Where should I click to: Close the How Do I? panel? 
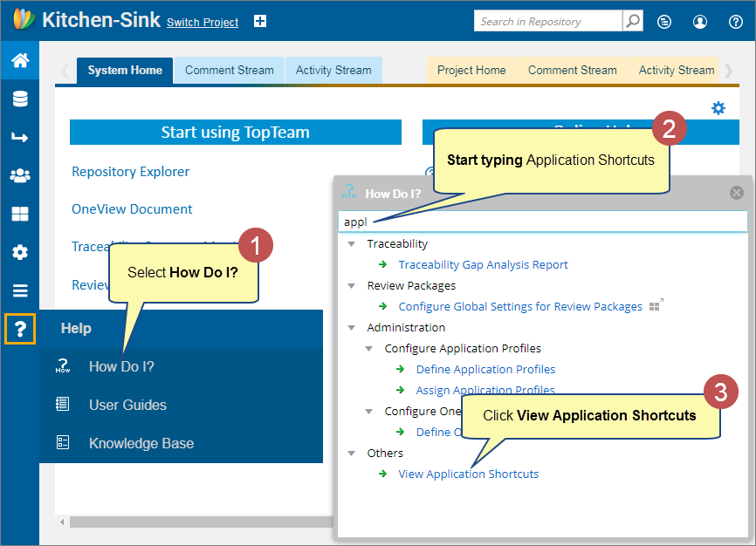[x=736, y=193]
